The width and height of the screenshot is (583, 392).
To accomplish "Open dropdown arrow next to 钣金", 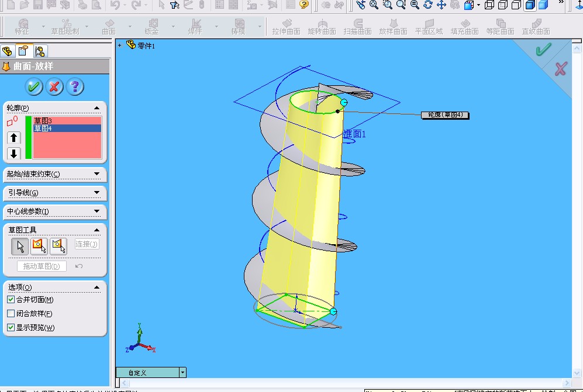I will 173,26.
